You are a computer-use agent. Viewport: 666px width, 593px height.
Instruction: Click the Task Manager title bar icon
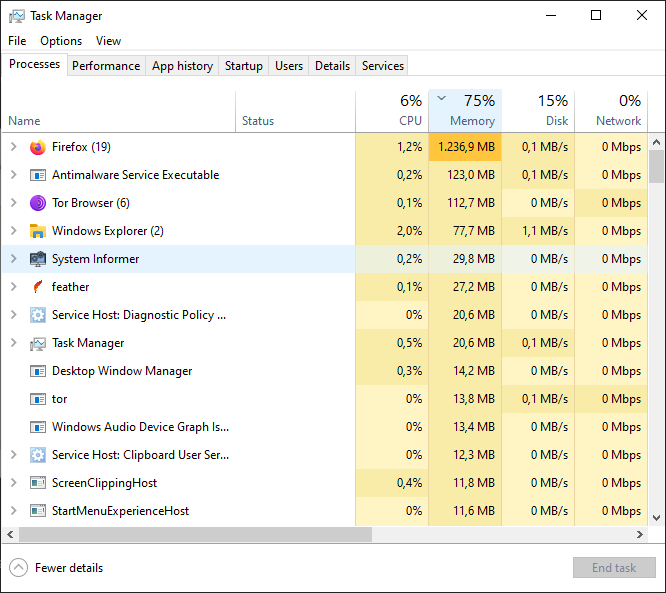point(17,16)
